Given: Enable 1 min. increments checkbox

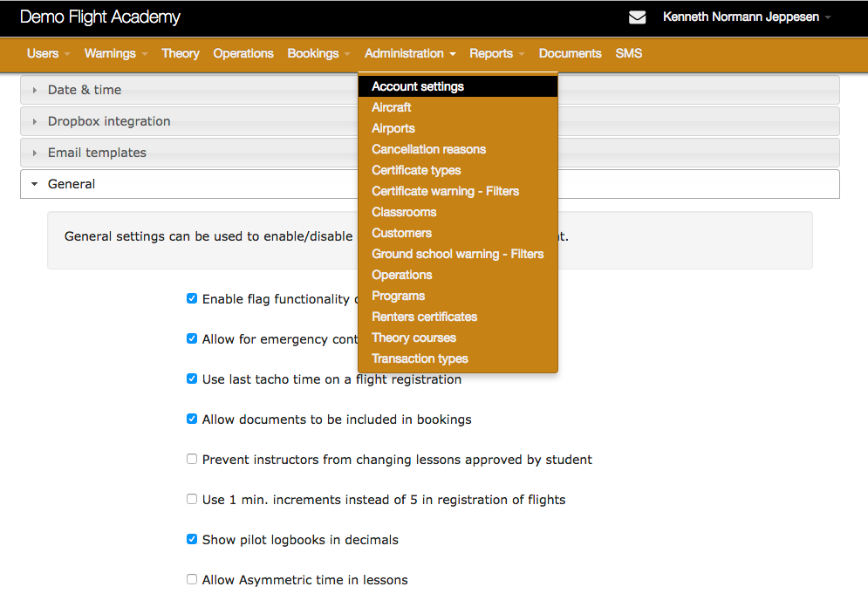Looking at the screenshot, I should [192, 500].
